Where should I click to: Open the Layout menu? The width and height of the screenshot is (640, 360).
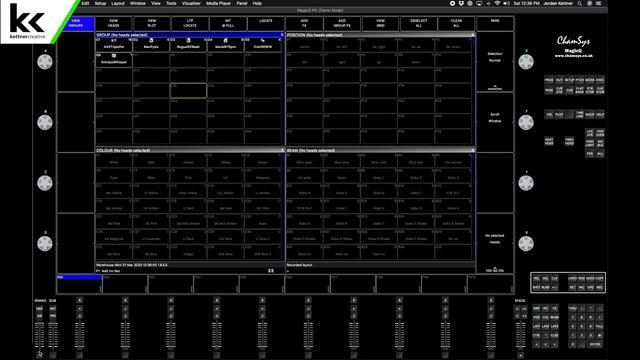(118, 3)
